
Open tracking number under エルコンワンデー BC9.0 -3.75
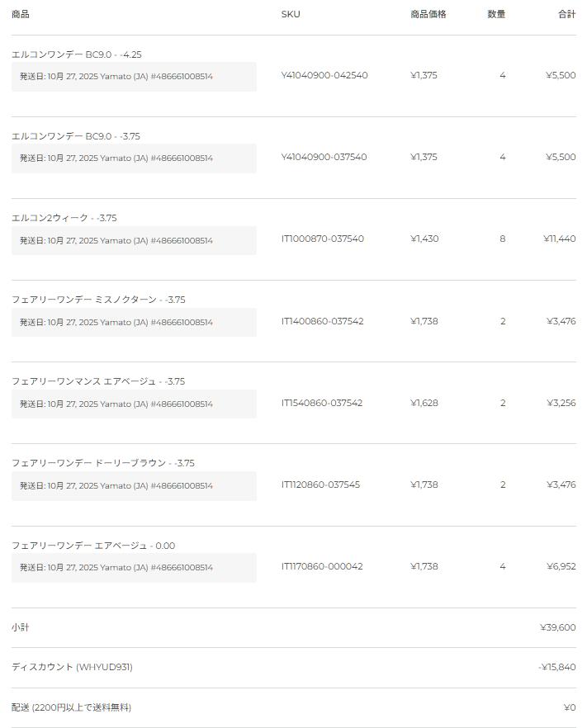click(x=182, y=158)
